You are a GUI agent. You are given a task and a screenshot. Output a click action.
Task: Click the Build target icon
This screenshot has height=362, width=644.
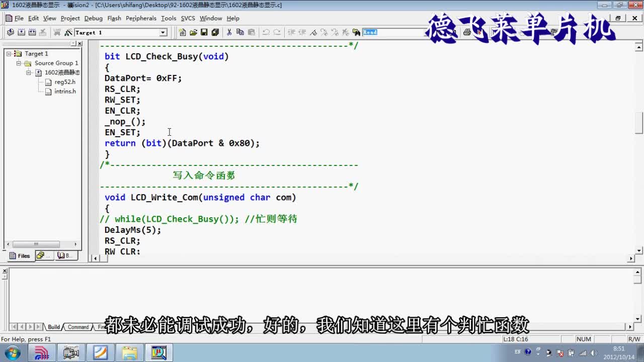point(21,32)
